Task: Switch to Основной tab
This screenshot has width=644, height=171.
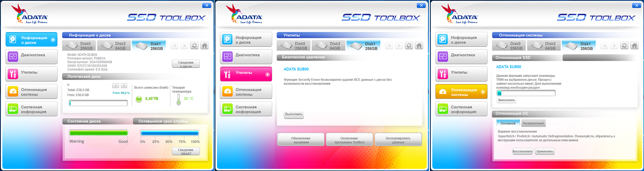Action: click(508, 123)
